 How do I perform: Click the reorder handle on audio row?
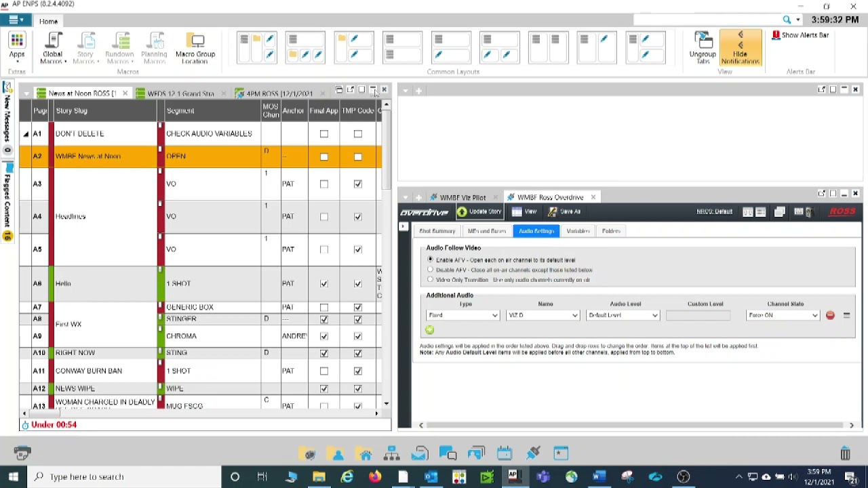[846, 315]
